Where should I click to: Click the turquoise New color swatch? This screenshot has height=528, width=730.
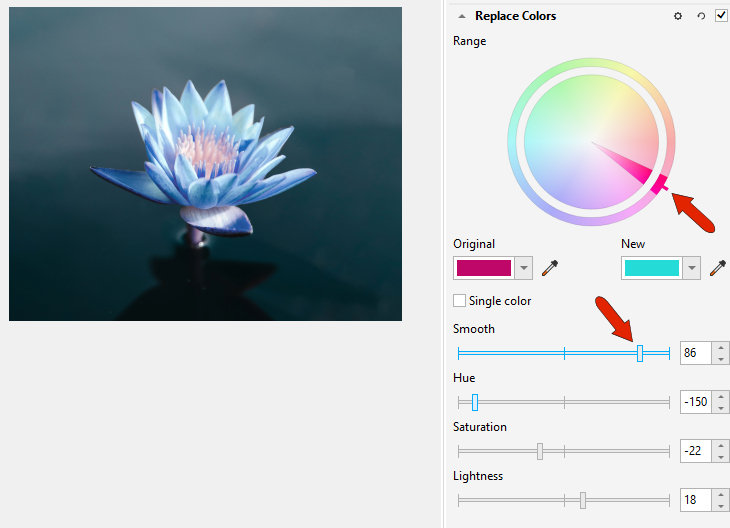click(x=652, y=268)
